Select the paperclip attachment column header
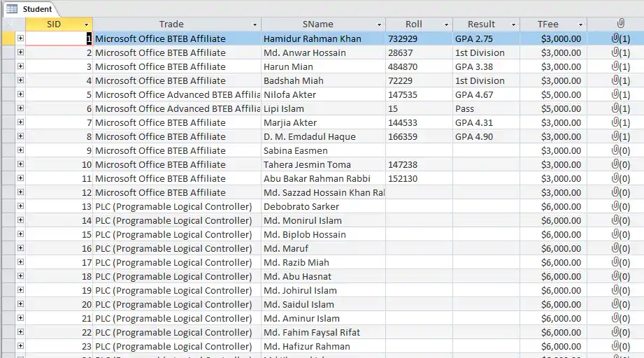 tap(621, 24)
